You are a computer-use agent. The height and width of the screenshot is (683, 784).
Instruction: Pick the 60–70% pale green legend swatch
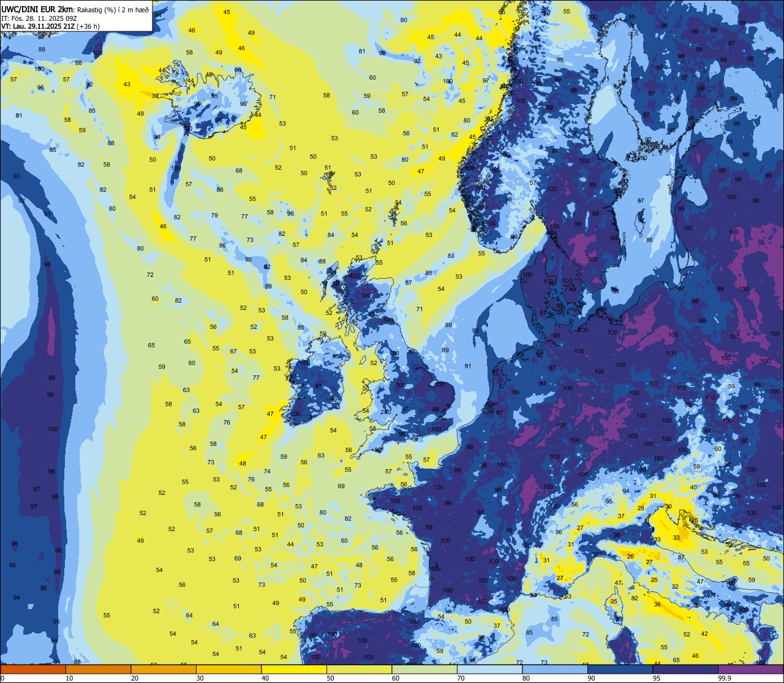[424, 669]
